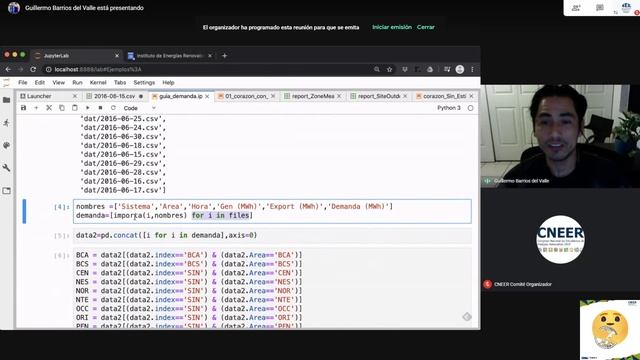Reload the browser page

click(33, 69)
